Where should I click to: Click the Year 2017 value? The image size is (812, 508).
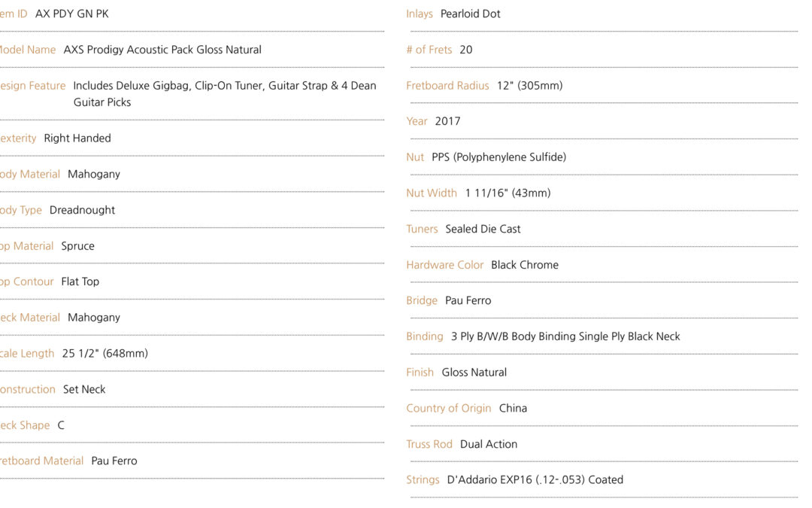point(447,121)
